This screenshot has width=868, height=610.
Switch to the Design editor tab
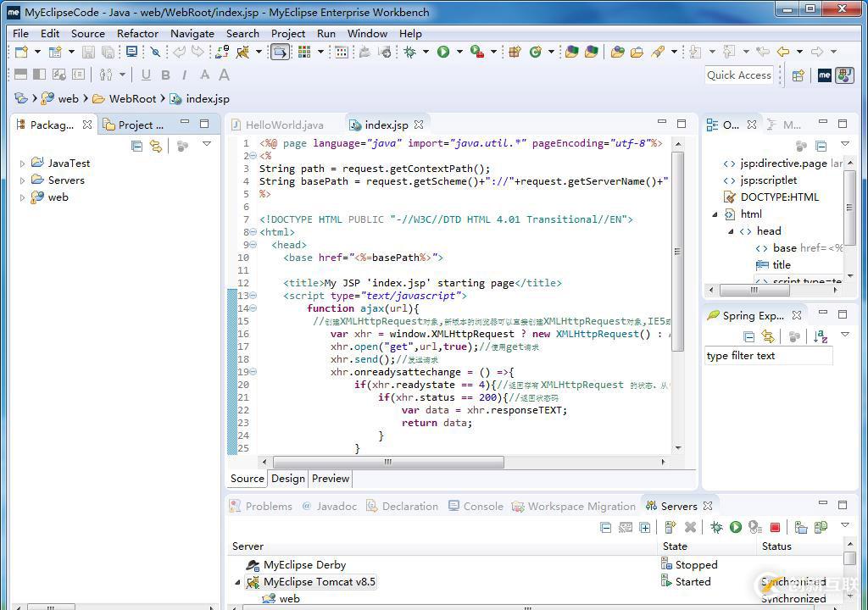coord(288,479)
